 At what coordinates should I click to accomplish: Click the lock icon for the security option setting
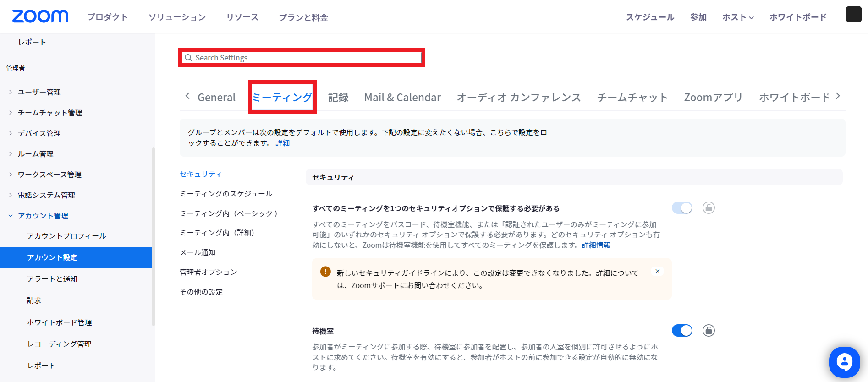[709, 208]
